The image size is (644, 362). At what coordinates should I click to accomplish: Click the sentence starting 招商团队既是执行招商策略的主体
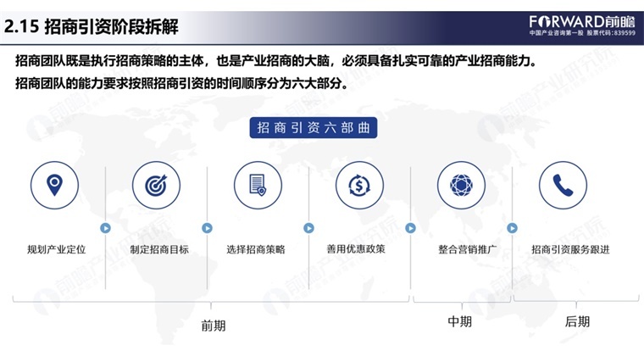coord(276,61)
